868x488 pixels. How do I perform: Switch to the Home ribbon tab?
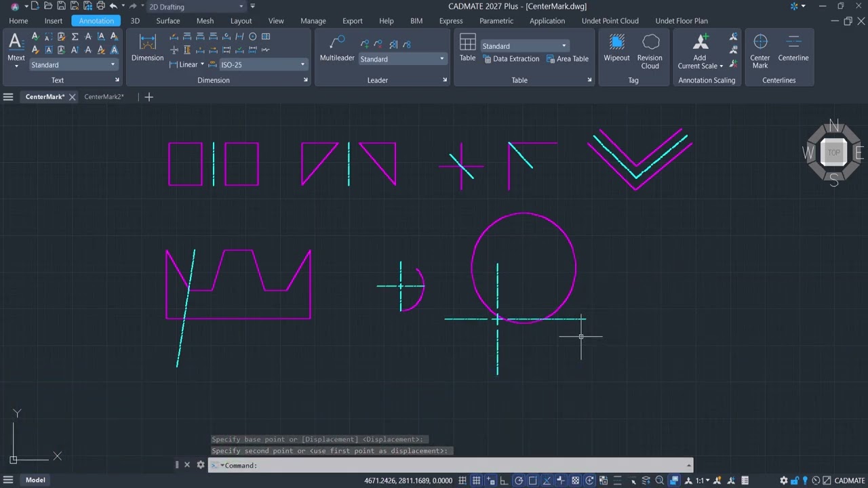click(x=18, y=21)
